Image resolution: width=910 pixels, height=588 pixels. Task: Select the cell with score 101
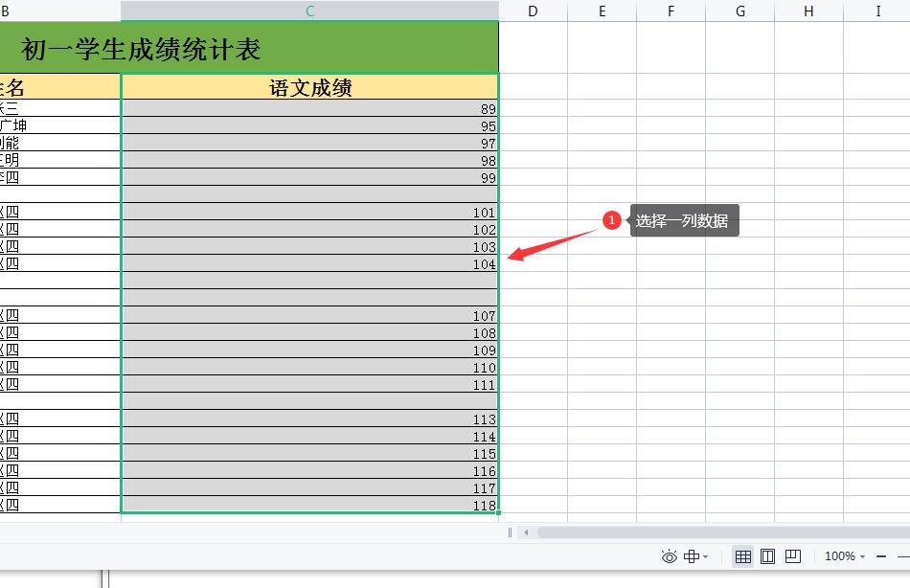(310, 212)
